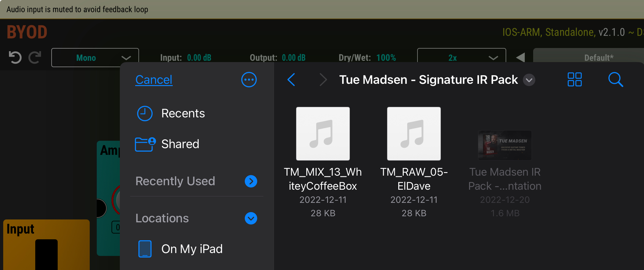Click the previous preset triangle arrow
The width and height of the screenshot is (644, 270).
(x=521, y=58)
